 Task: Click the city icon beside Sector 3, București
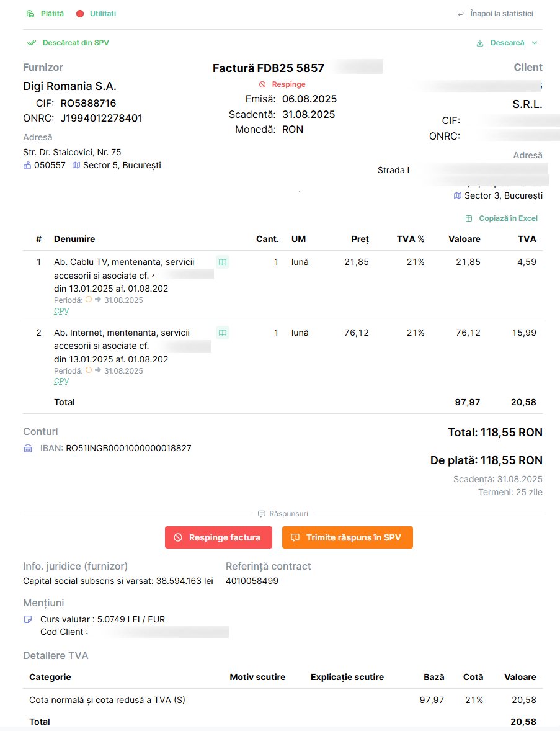click(457, 195)
